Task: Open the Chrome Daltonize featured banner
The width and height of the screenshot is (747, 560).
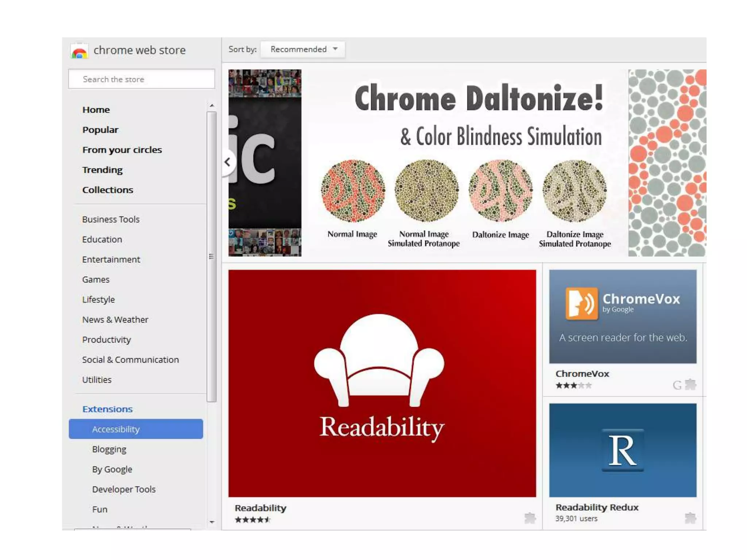Action: click(x=464, y=163)
